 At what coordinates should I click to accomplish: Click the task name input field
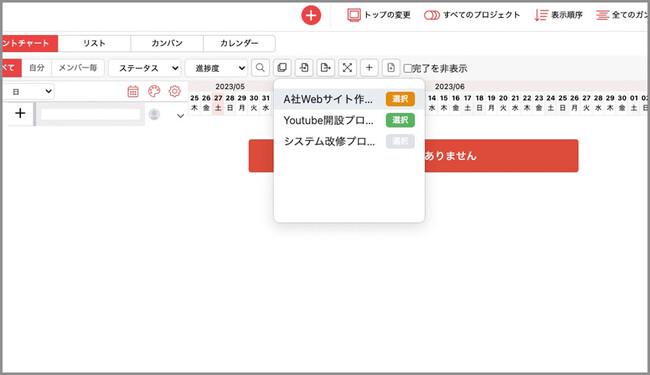coord(90,114)
